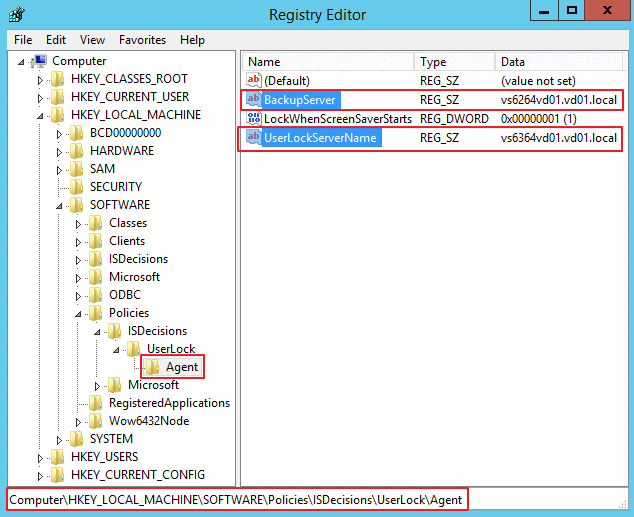Expand the HKEY_USERS node
The image size is (634, 517).
point(40,458)
